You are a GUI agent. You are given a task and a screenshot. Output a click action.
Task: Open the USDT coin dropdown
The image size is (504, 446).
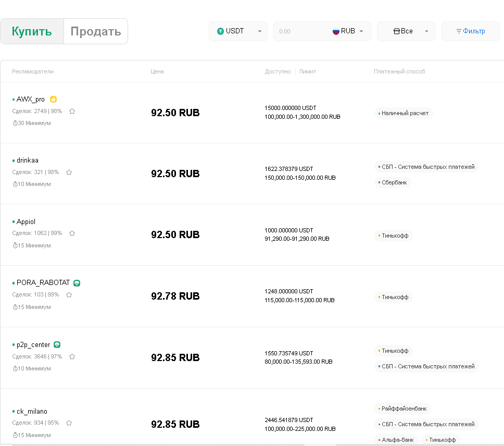click(238, 31)
